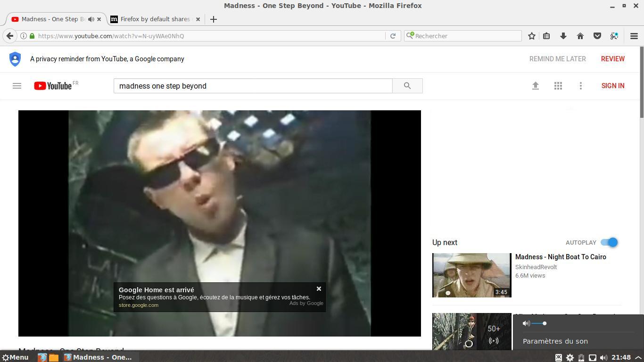Click REMIND ME LATER

click(x=558, y=59)
